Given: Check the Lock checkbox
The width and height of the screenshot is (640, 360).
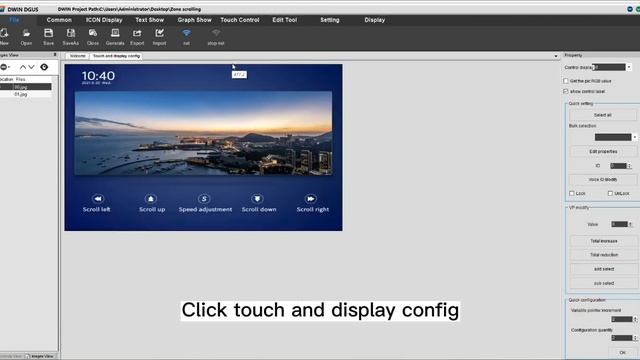Looking at the screenshot, I should 571,193.
